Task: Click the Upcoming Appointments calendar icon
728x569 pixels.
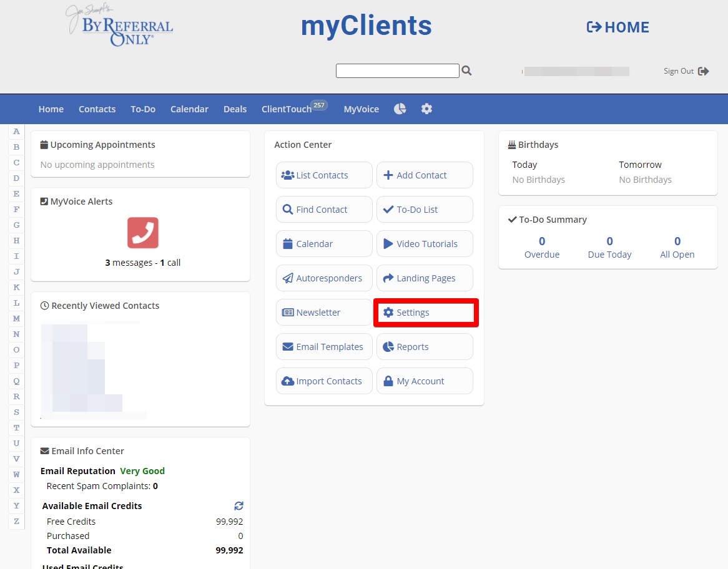Action: pos(44,145)
